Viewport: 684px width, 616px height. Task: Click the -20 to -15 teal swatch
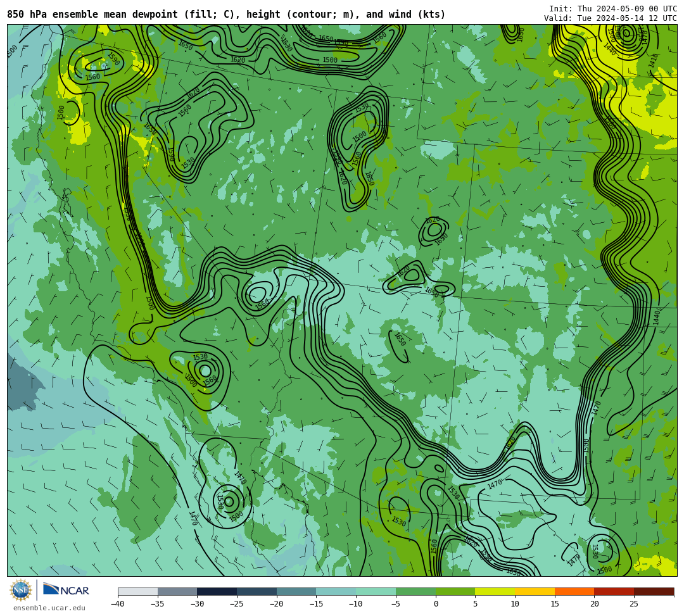pyautogui.click(x=296, y=591)
